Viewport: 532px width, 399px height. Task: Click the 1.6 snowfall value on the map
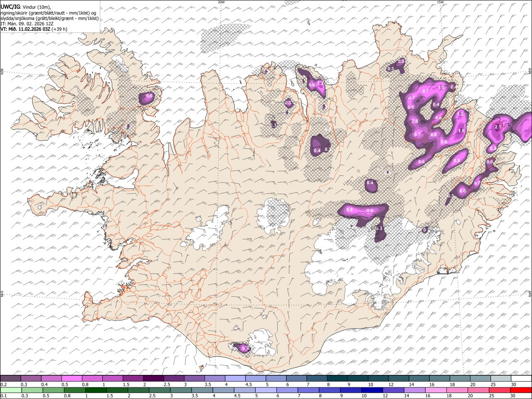pyautogui.click(x=461, y=131)
